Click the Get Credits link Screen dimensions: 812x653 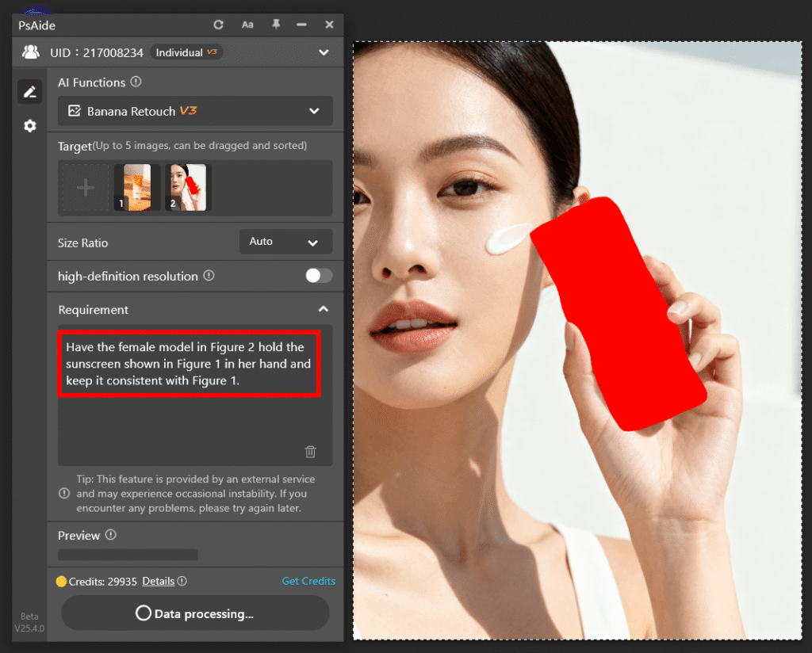point(308,581)
